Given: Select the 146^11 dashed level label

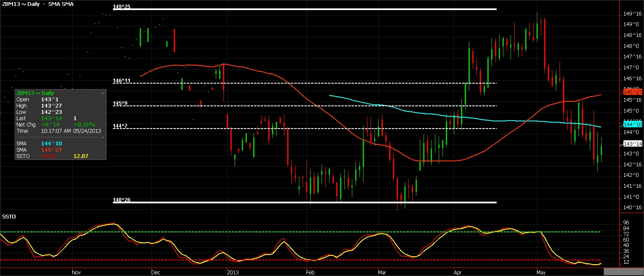Looking at the screenshot, I should (121, 80).
